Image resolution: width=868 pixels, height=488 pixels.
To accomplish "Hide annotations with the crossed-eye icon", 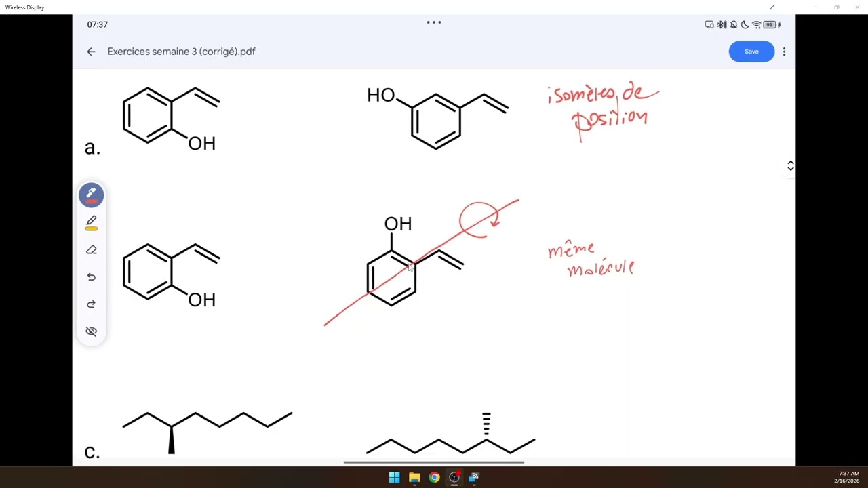I will (91, 331).
